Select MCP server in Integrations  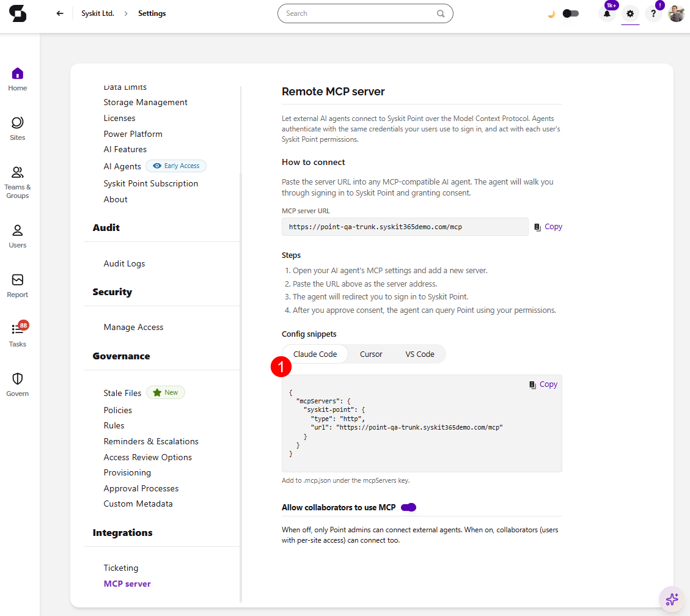127,584
